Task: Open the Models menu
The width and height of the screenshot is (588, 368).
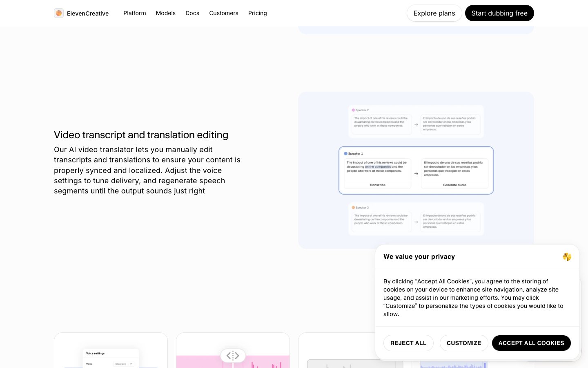Action: [x=165, y=13]
